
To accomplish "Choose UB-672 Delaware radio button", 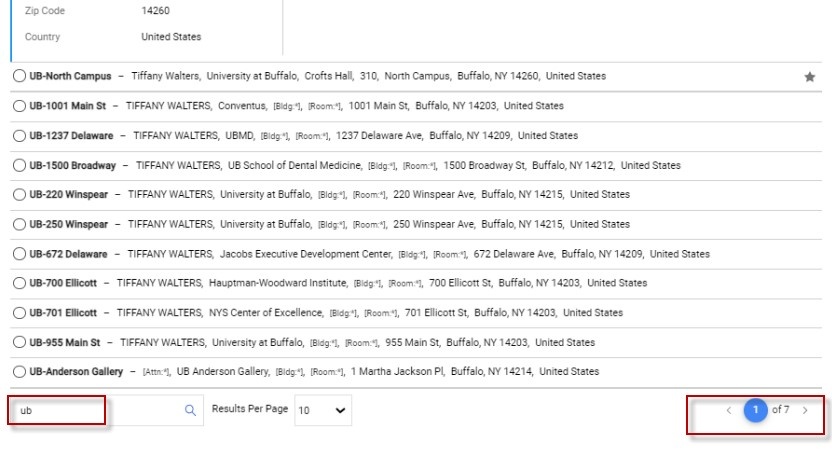I will pos(20,254).
